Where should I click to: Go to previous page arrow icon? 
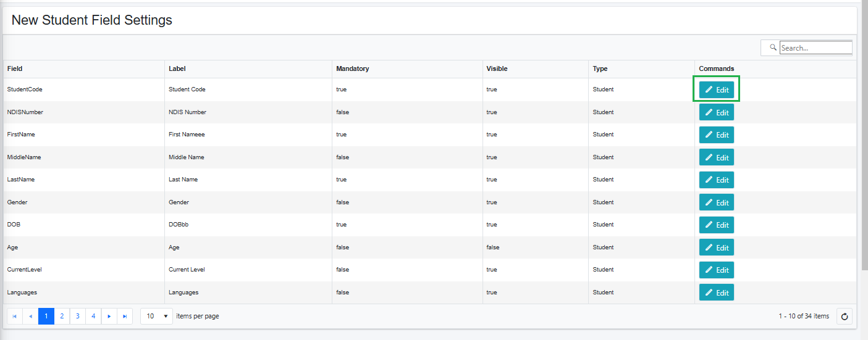pos(30,317)
